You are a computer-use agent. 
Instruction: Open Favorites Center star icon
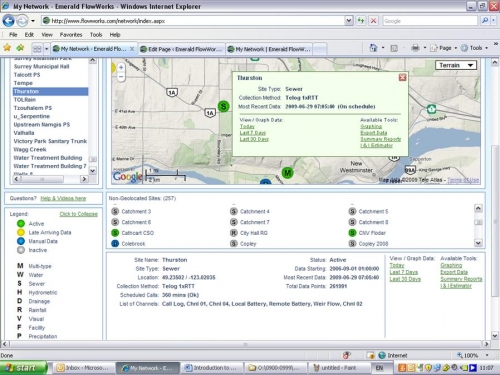[x=7, y=48]
